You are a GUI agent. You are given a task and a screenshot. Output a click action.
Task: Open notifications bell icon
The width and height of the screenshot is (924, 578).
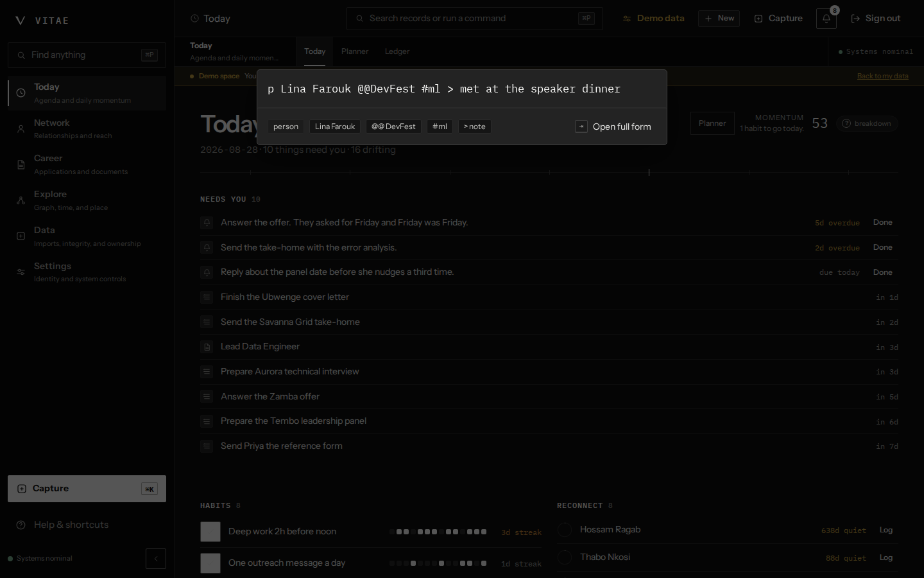click(826, 19)
